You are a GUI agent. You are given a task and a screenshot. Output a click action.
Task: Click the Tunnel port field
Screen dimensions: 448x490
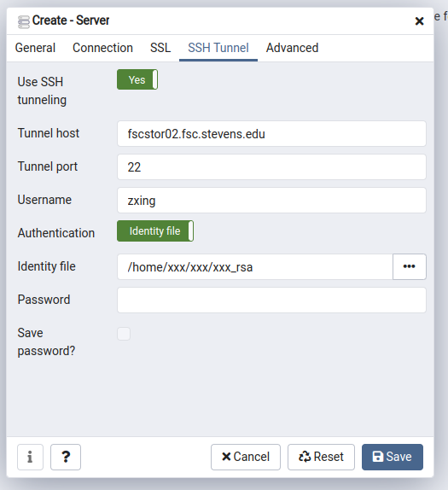pos(271,166)
